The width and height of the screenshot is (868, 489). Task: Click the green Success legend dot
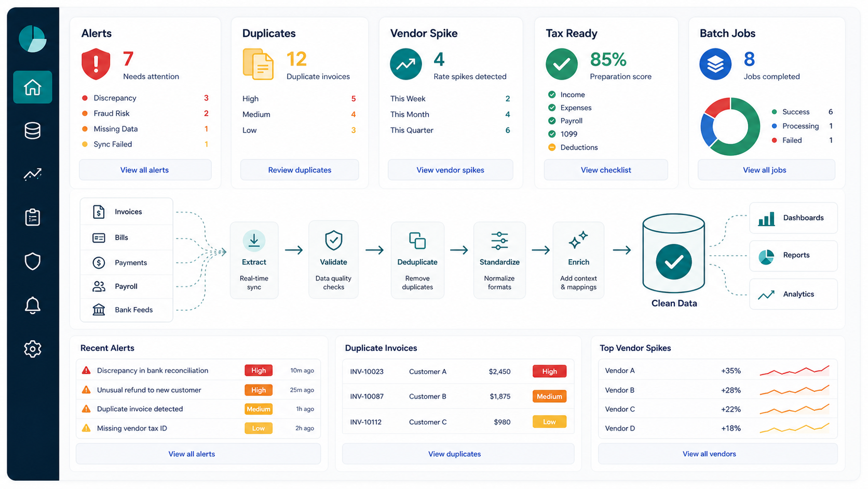774,112
